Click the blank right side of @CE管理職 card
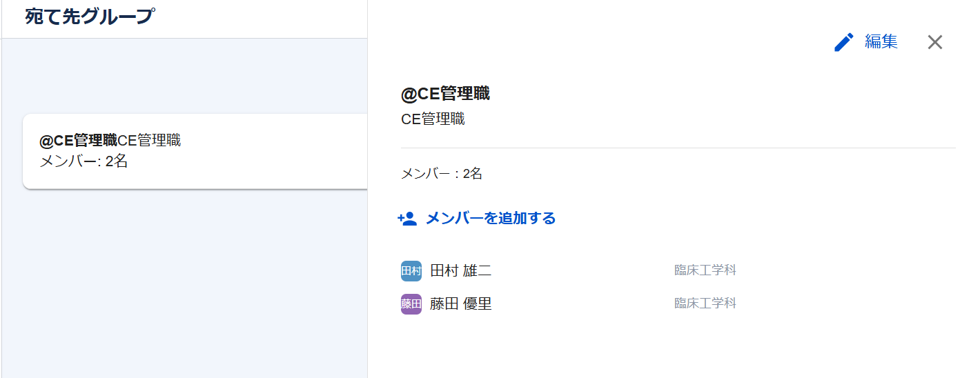 click(x=290, y=151)
